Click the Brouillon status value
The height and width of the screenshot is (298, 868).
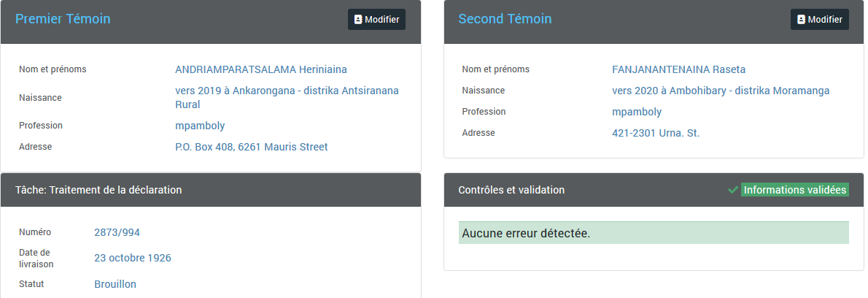click(x=115, y=284)
